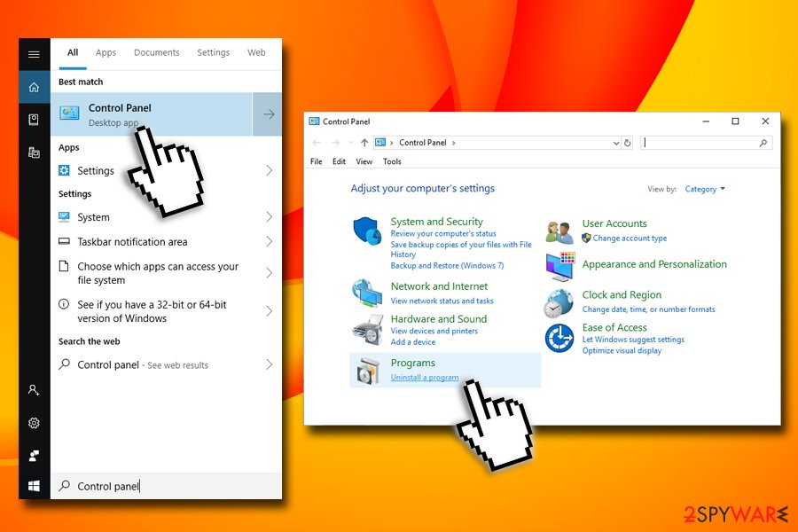Click the Back arrow in Control Panel

[x=316, y=143]
